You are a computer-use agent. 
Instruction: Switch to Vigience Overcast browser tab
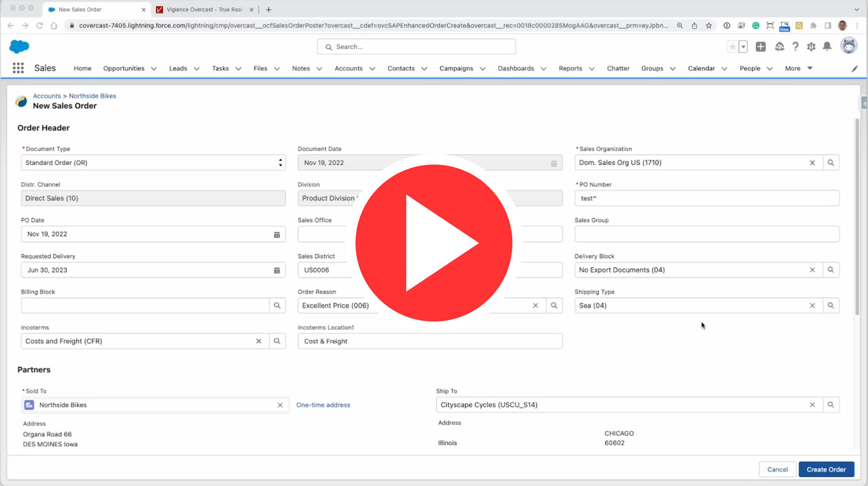[204, 9]
